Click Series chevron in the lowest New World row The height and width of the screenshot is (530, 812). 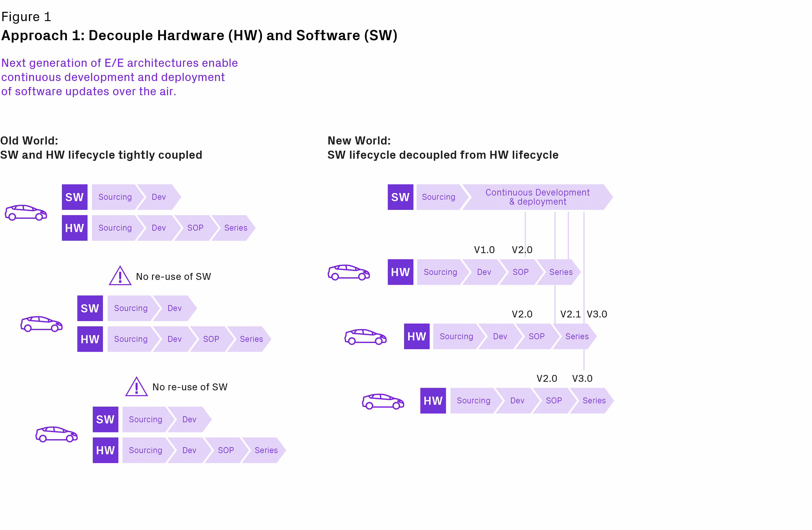[x=592, y=401]
